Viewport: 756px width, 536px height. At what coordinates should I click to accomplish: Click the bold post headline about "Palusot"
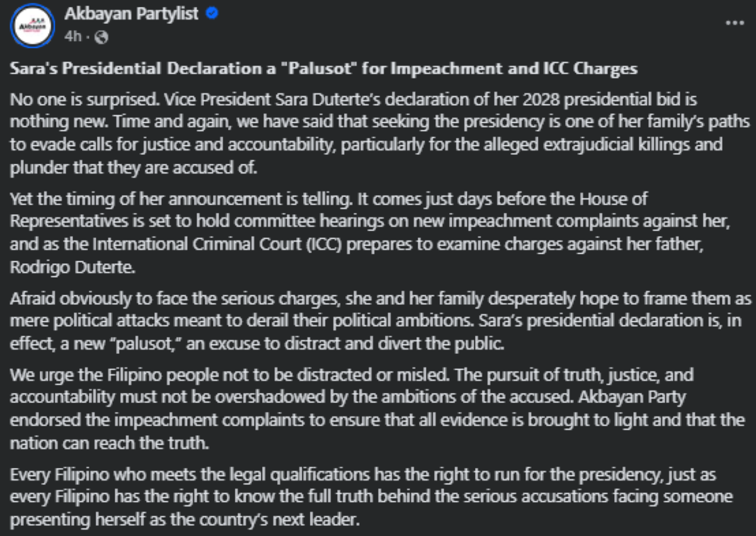(323, 69)
